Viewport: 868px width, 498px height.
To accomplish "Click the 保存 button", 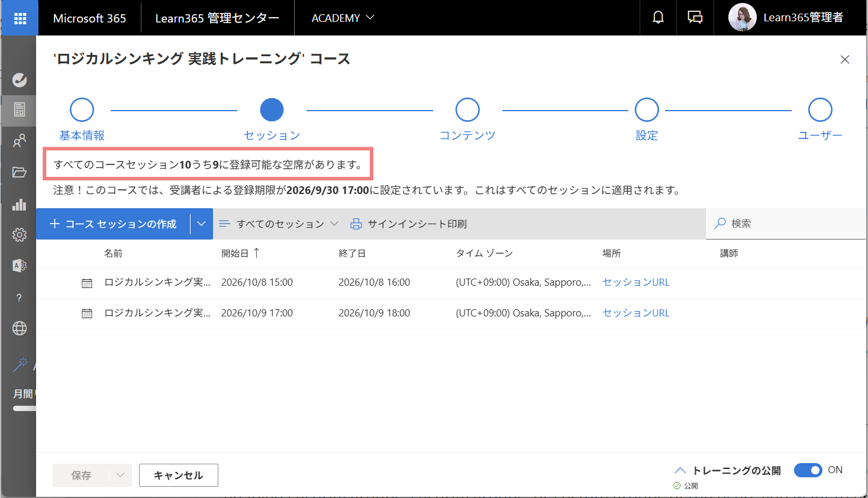I will pyautogui.click(x=81, y=475).
